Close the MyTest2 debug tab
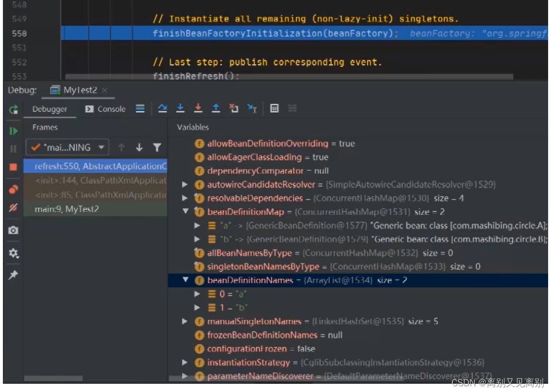The width and height of the screenshot is (551, 392). (104, 90)
